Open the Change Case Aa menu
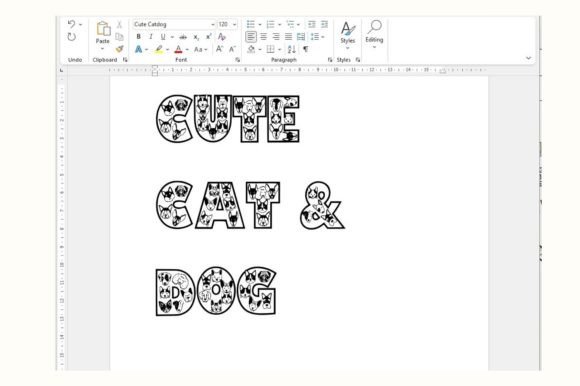 (x=200, y=49)
